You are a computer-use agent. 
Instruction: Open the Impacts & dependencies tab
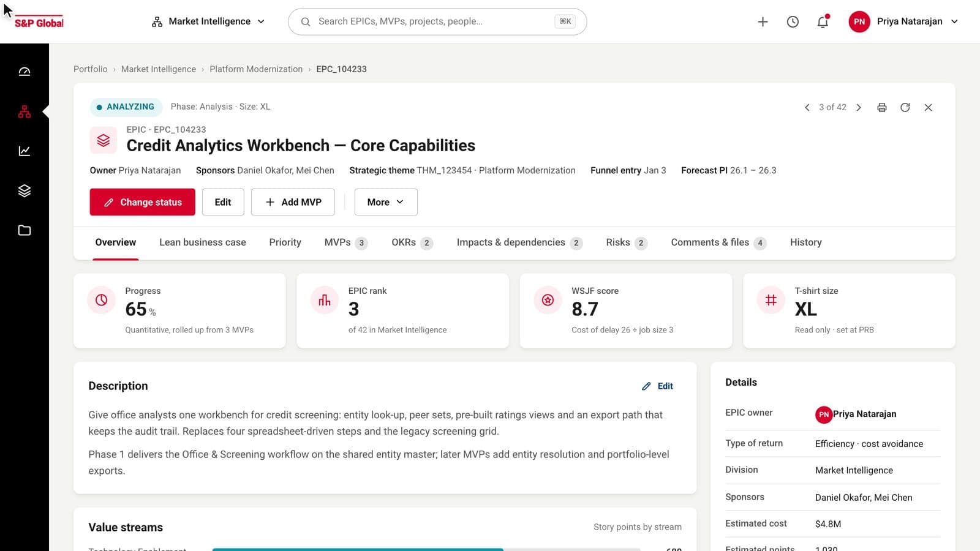pyautogui.click(x=519, y=242)
